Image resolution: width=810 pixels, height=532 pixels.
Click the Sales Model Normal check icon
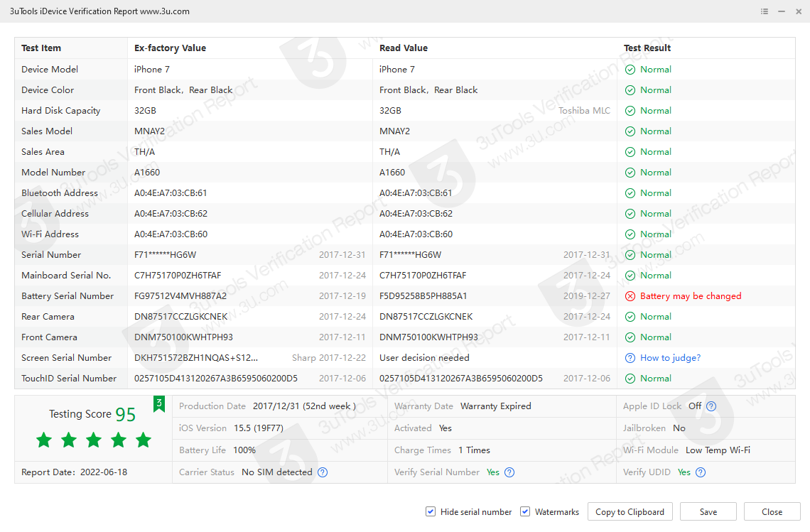[x=630, y=131]
